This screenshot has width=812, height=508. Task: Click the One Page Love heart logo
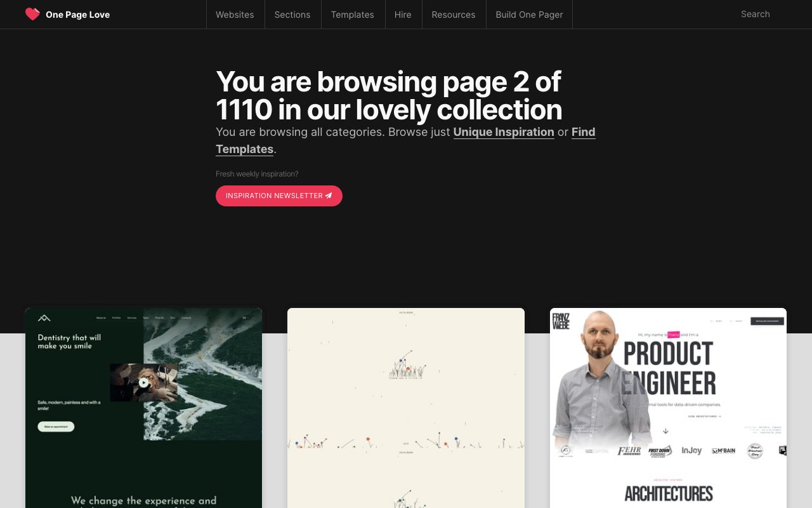tap(32, 14)
